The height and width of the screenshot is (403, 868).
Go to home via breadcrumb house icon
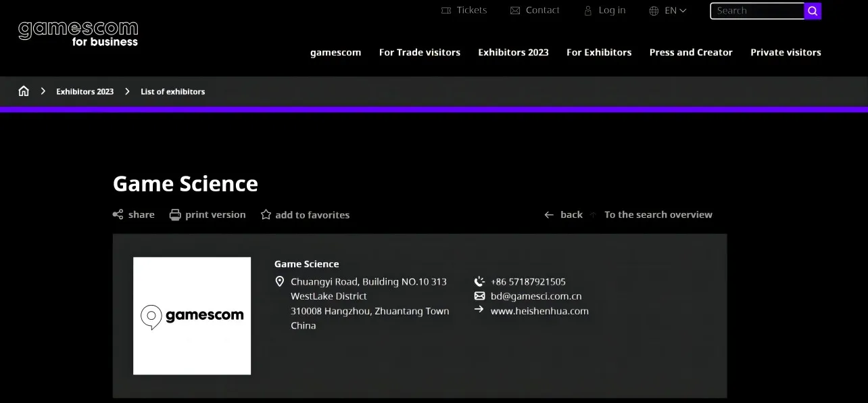click(x=24, y=91)
